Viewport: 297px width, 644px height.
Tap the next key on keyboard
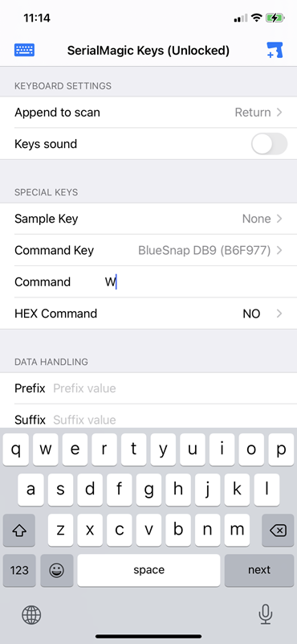pos(259,570)
